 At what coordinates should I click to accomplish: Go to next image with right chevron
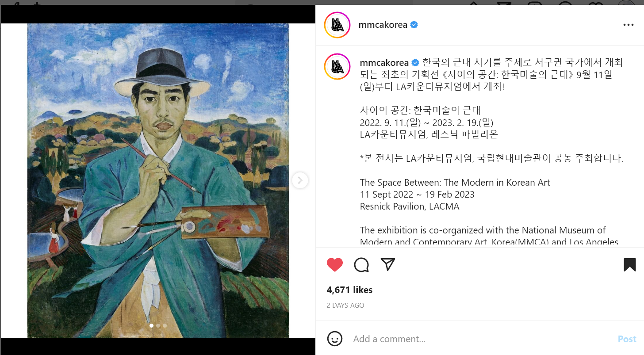pos(300,180)
